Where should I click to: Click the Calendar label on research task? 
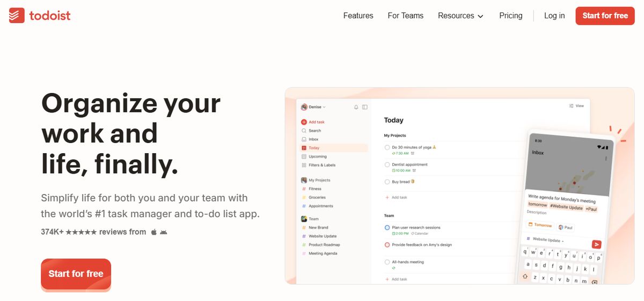421,234
